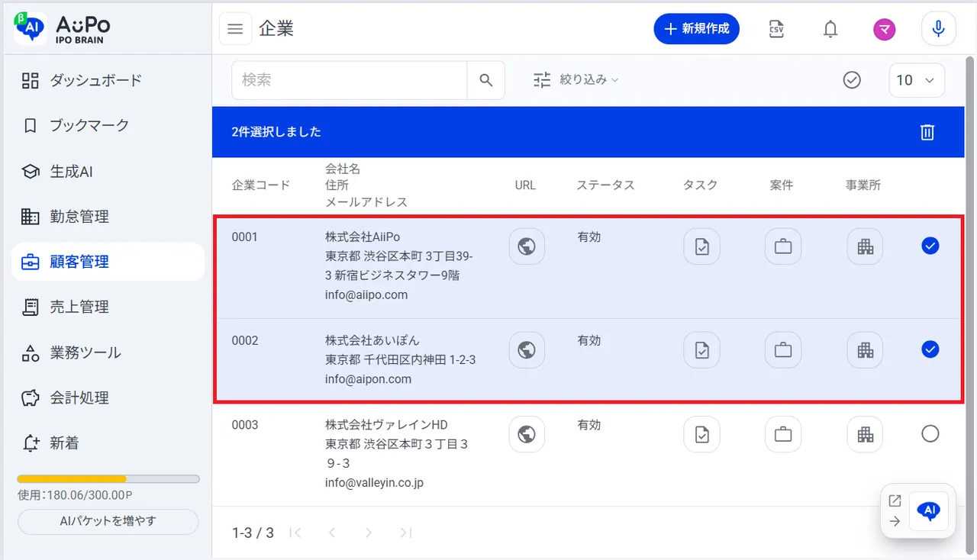The height and width of the screenshot is (560, 977).
Task: Click the CSV export icon
Action: pyautogui.click(x=776, y=29)
